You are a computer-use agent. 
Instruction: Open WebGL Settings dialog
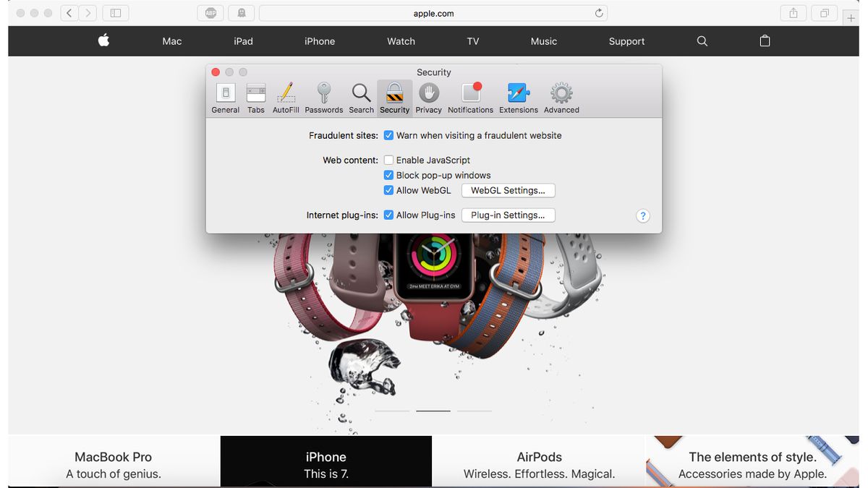tap(508, 190)
